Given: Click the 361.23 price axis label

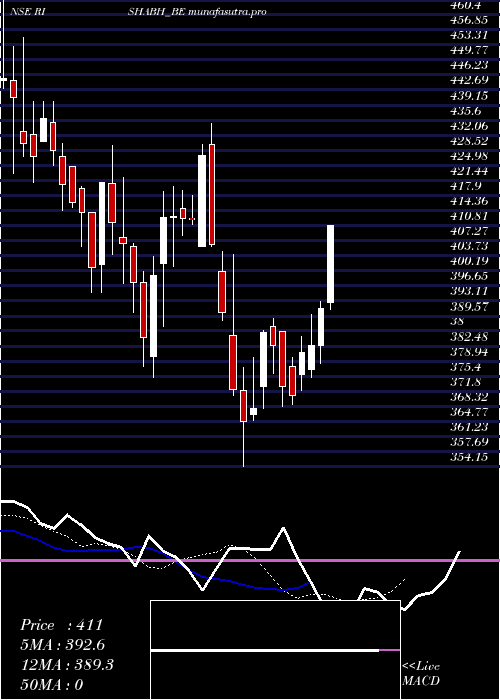Looking at the screenshot, I should pos(469,428).
